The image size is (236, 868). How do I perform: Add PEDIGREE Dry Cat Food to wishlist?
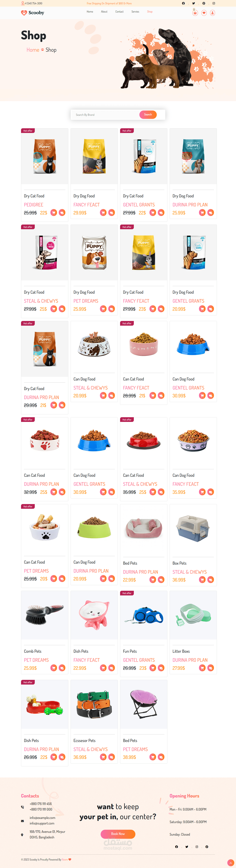pos(62,213)
